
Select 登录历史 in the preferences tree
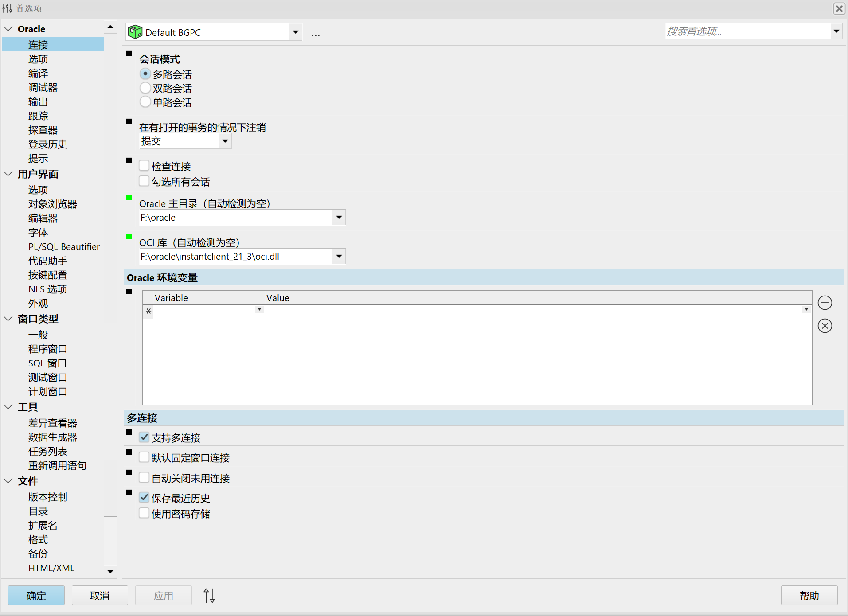point(48,144)
